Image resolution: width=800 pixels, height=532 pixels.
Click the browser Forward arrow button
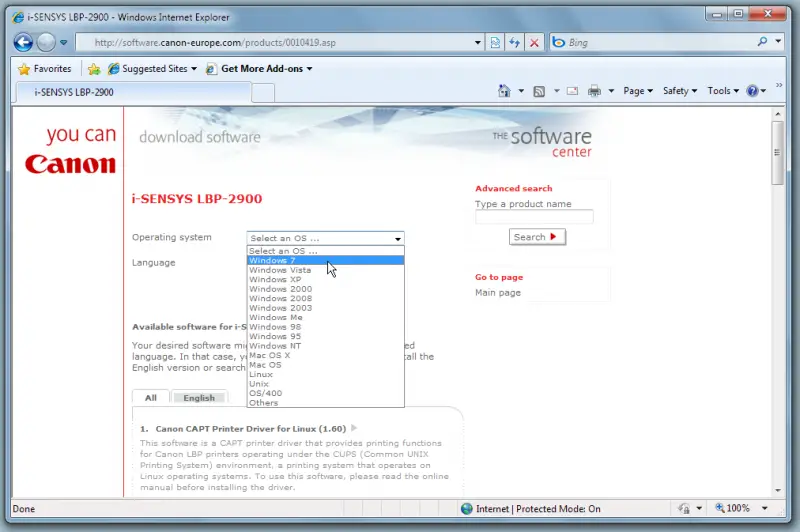pos(46,42)
